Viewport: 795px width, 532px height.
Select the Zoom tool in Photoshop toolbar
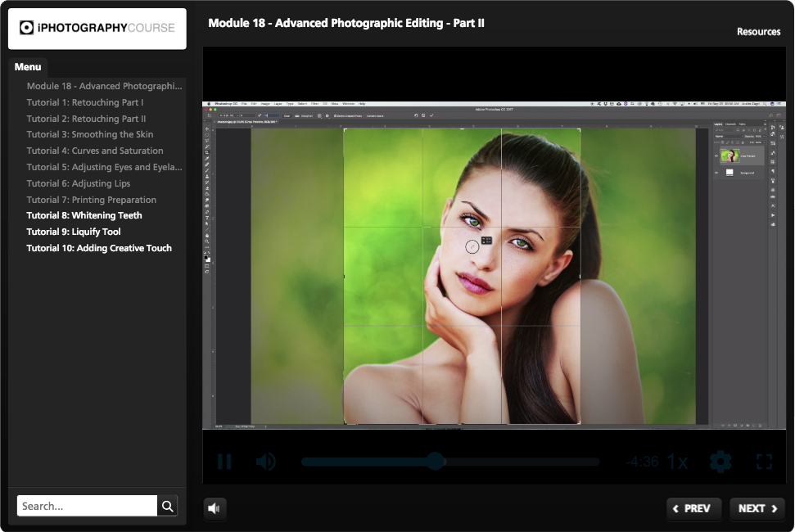tap(207, 241)
